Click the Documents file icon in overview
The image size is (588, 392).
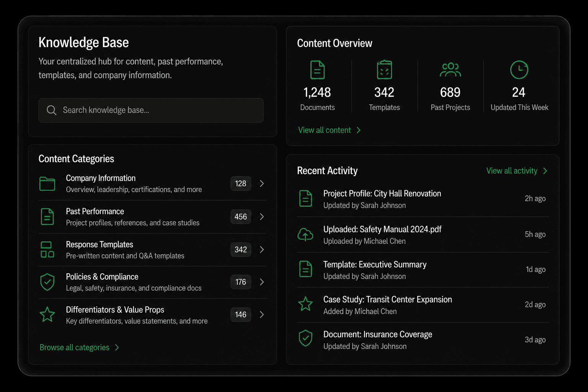click(317, 70)
